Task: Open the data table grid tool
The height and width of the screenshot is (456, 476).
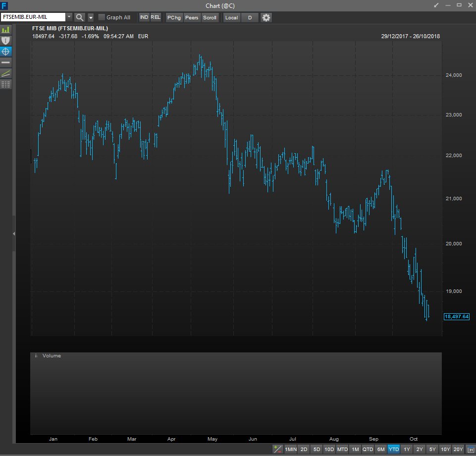Action: [x=6, y=84]
